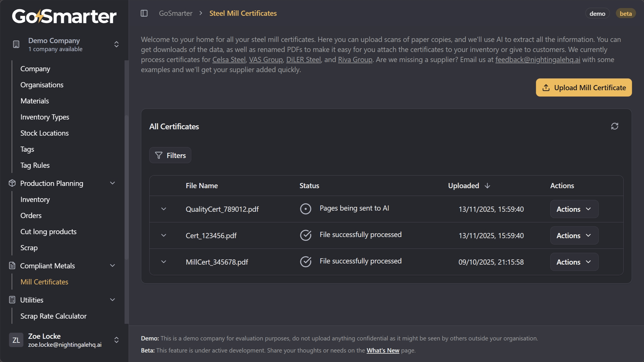Viewport: 644px width, 362px height.
Task: Click the Cert_123456.pdf file name
Action: pos(211,235)
